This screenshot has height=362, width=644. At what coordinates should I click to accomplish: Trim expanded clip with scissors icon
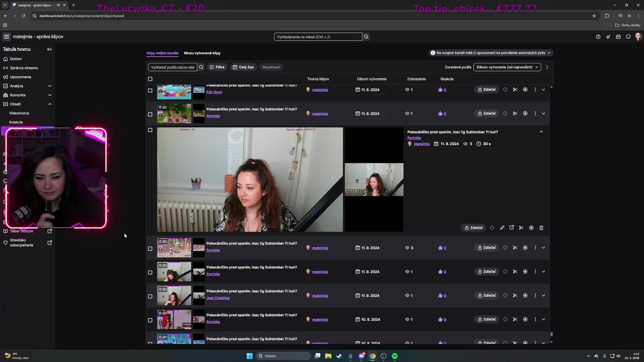pos(521,228)
